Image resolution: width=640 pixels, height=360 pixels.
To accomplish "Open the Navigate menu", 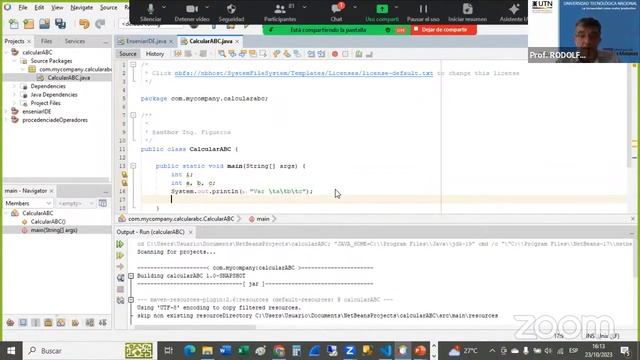I will (82, 7).
